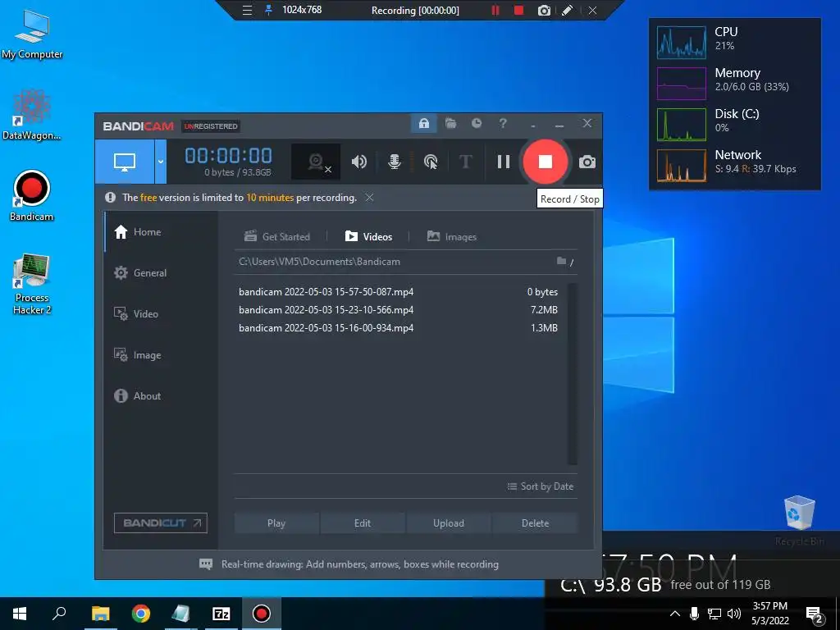Screen dimensions: 840x630
Task: Click the C:\Users\VM5\Documents\Bandicam path
Action: pos(319,262)
